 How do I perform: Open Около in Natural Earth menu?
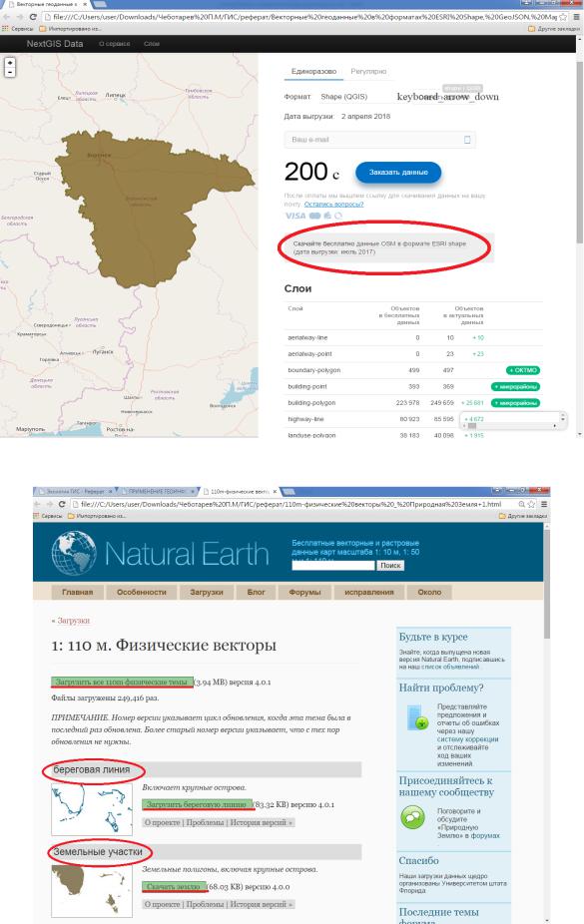(429, 593)
